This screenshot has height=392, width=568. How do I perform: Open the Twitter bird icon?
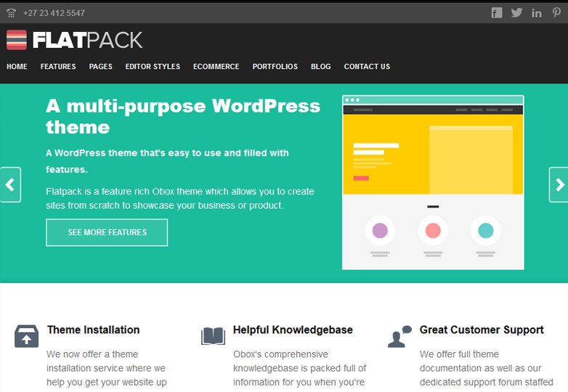(x=516, y=13)
